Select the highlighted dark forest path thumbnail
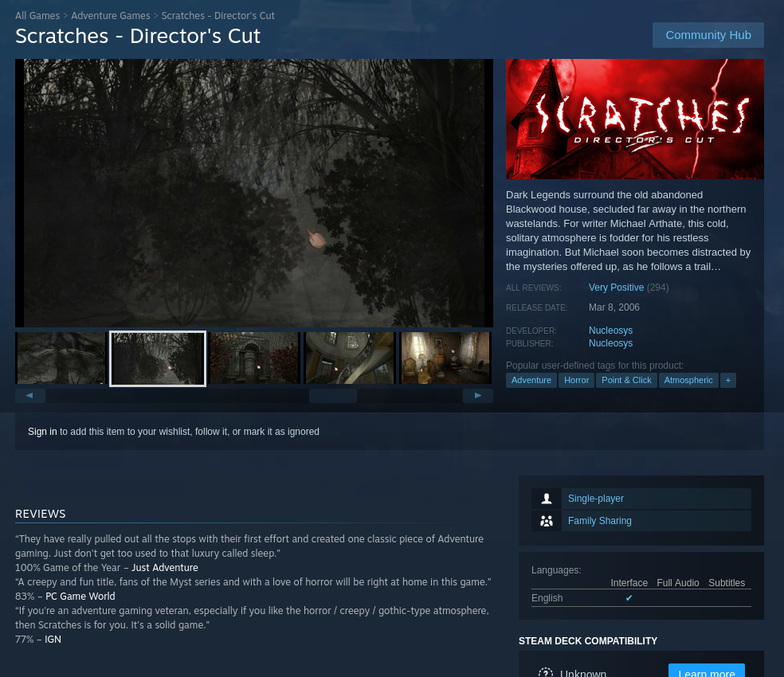 [158, 358]
